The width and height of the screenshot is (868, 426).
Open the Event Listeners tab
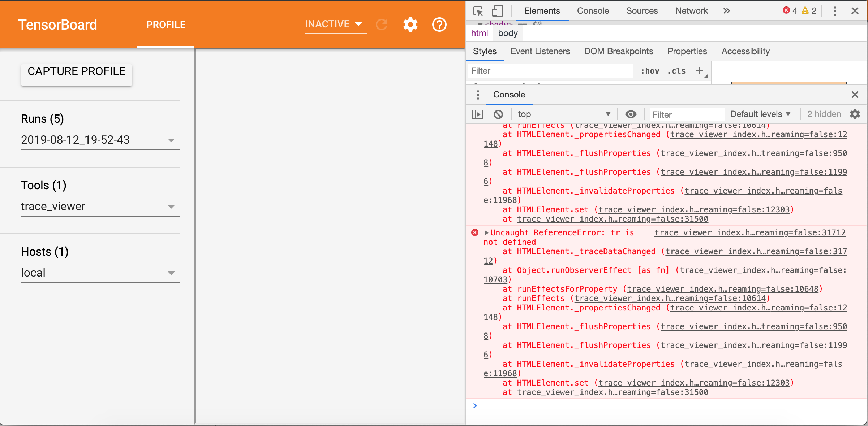[540, 51]
